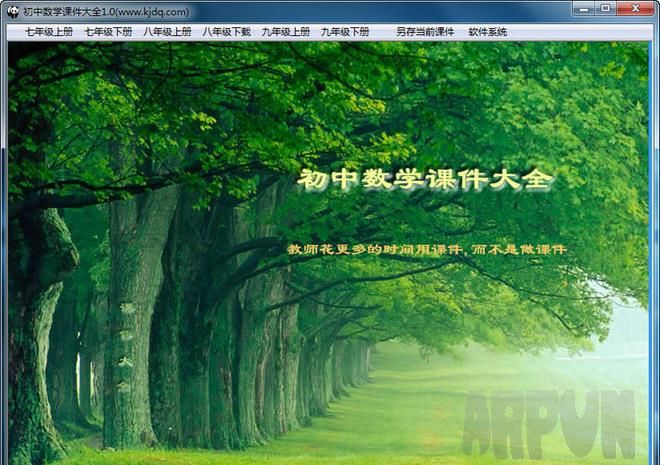Open the 九年级上册 menu
This screenshot has width=660, height=465.
click(286, 32)
